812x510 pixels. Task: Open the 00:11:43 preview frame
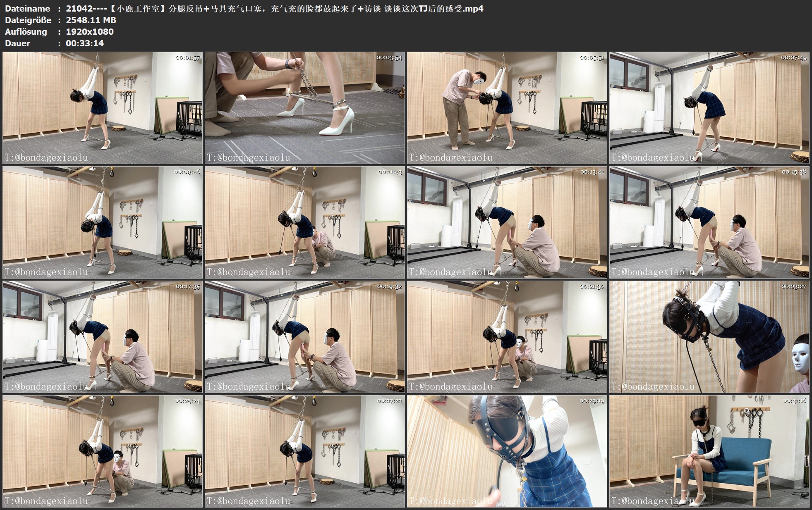tap(305, 222)
